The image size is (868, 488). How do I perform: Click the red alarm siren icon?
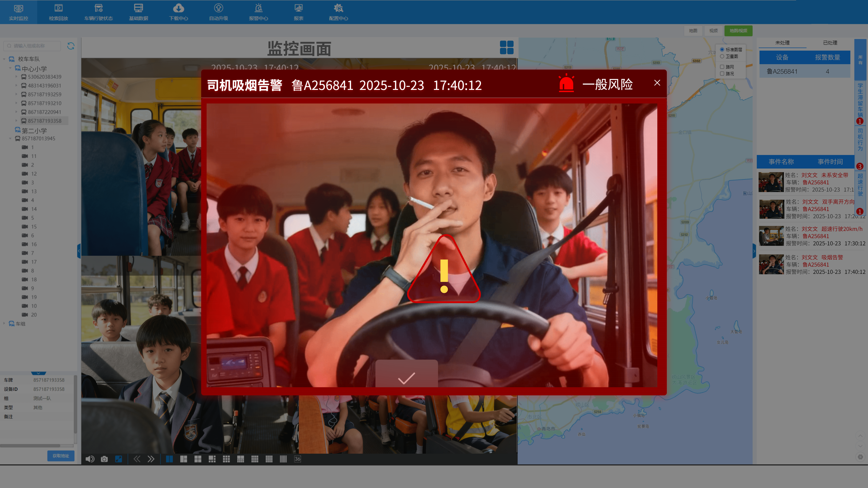(566, 83)
